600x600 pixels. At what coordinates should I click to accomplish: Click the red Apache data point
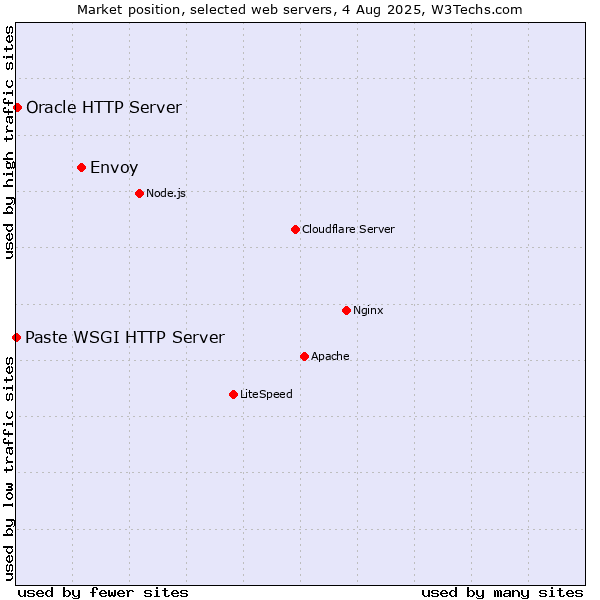[305, 357]
